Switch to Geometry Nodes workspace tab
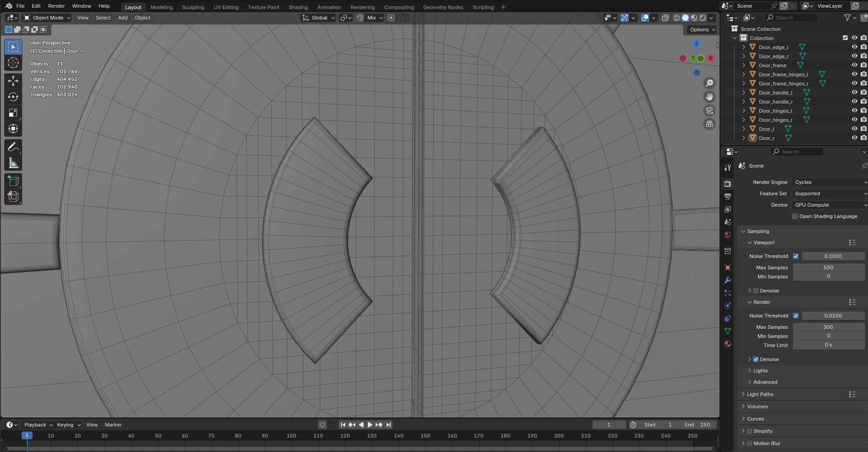 pyautogui.click(x=443, y=7)
